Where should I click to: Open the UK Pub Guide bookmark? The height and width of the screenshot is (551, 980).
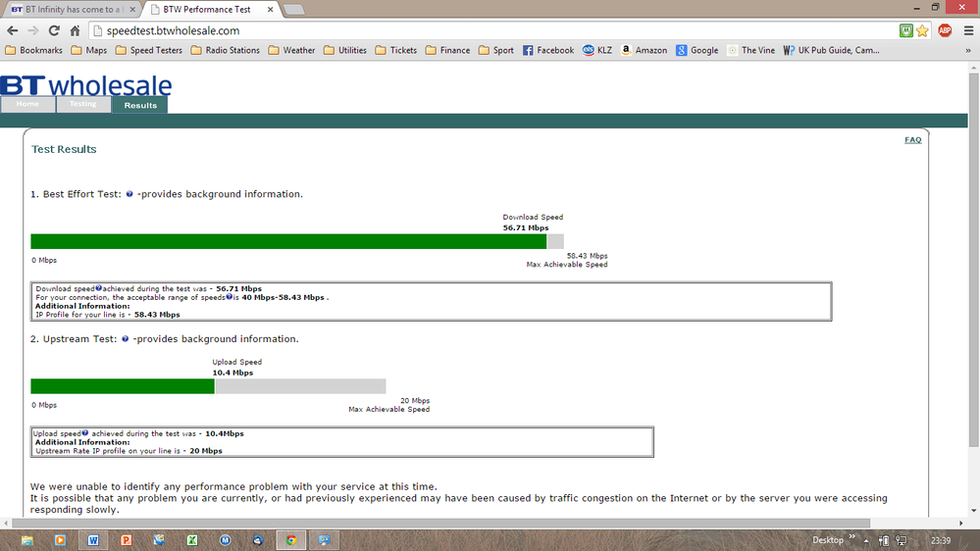tap(831, 51)
